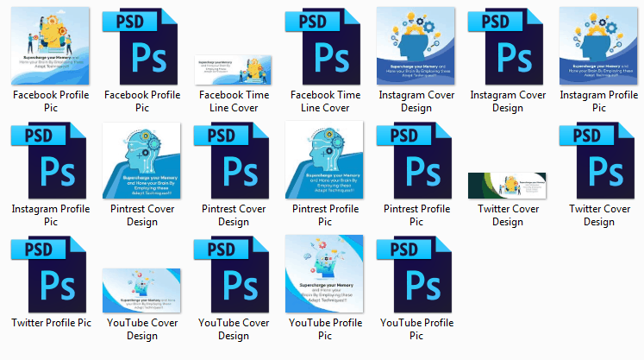Click 'Pintrest Cover Design' name under the PSD icon
This screenshot has width=644, height=360.
[234, 215]
